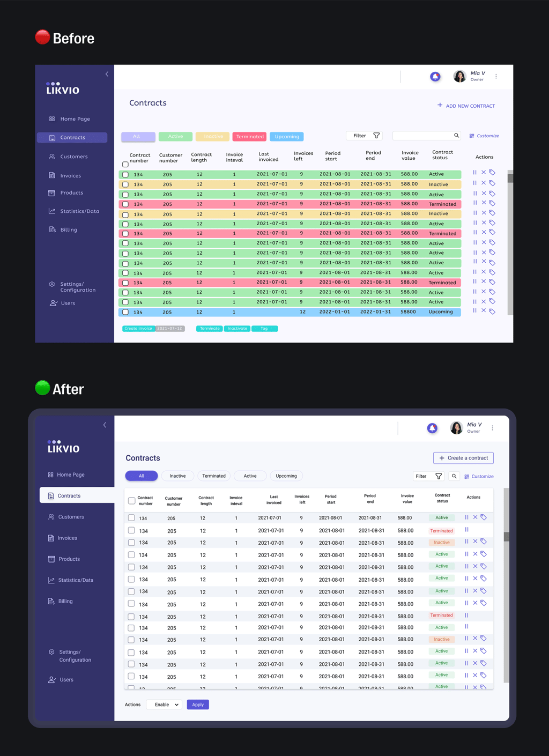
Task: Click the Customize icon link in the Before mockup
Action: (484, 136)
